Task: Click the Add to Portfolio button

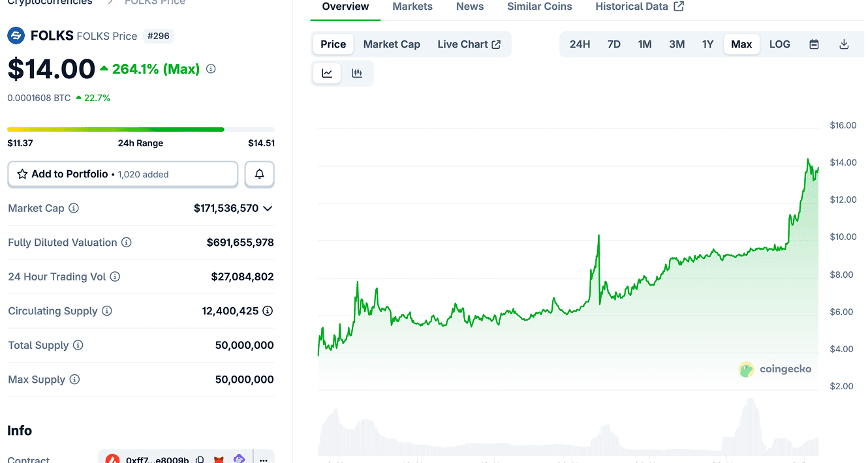Action: click(123, 174)
